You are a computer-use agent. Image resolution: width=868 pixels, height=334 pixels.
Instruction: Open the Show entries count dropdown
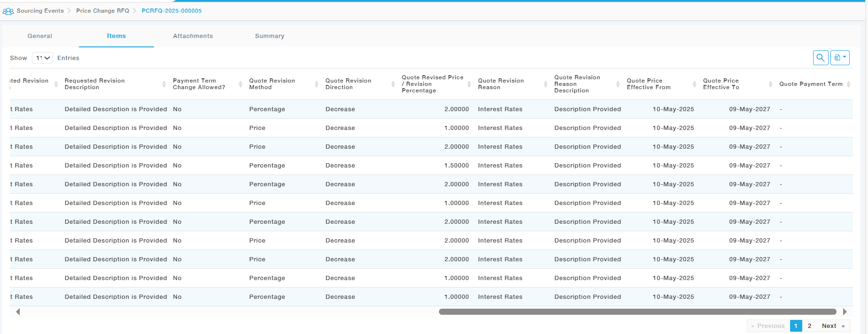(42, 58)
